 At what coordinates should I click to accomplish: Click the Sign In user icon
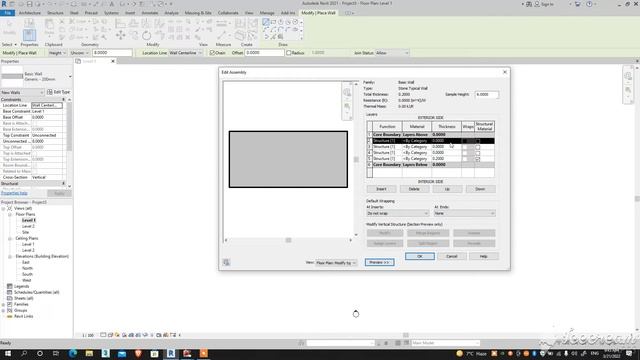click(x=537, y=4)
